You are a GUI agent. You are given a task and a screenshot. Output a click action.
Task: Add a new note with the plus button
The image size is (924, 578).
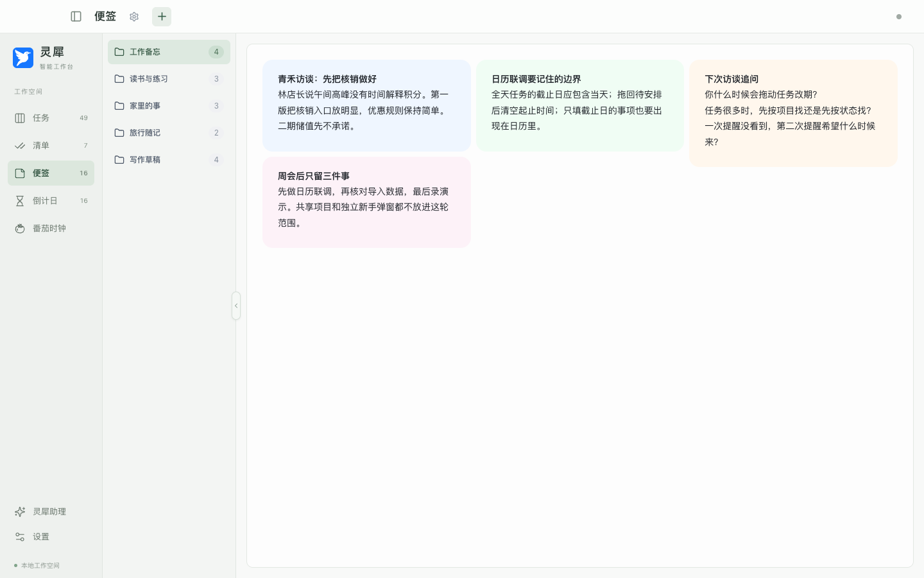tap(162, 17)
